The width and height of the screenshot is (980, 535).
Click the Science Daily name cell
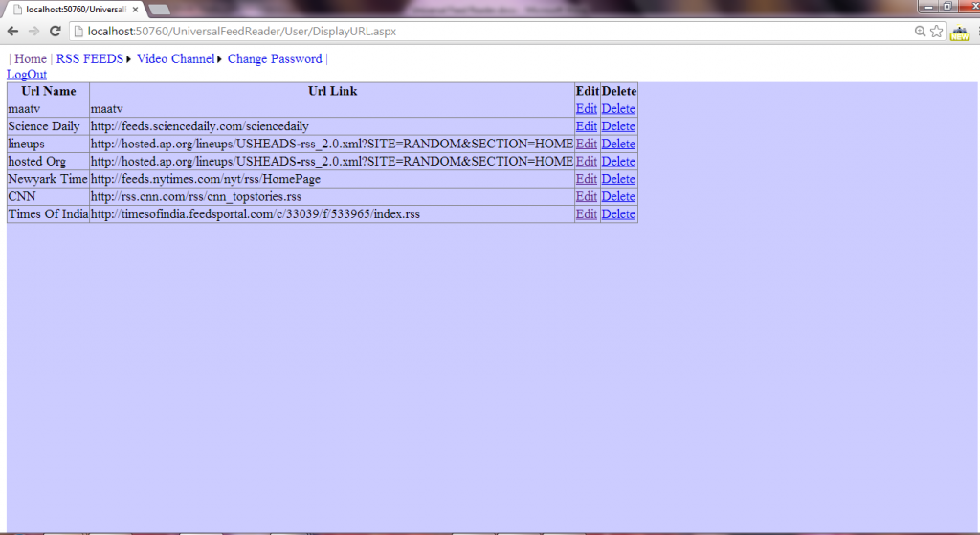48,126
